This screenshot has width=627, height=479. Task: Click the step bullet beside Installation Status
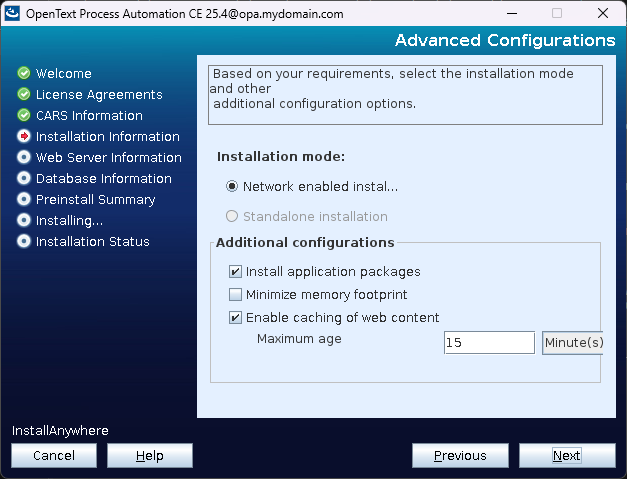click(x=24, y=241)
